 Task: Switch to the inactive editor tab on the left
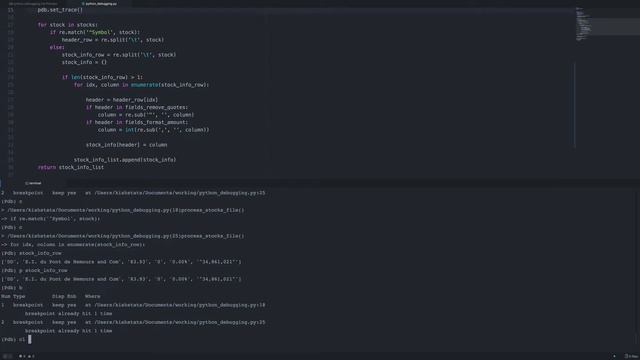click(x=33, y=4)
